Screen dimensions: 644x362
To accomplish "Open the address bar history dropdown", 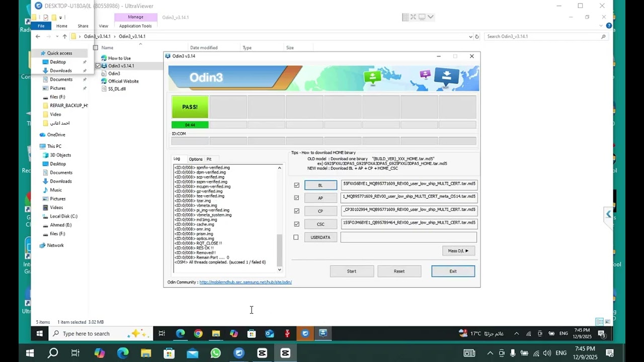I will (x=470, y=36).
